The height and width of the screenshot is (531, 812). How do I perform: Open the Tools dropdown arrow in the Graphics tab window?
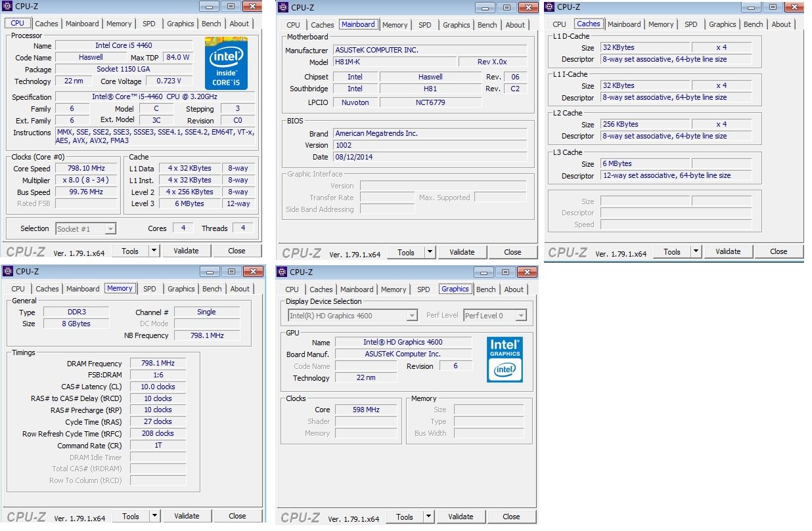click(x=428, y=517)
